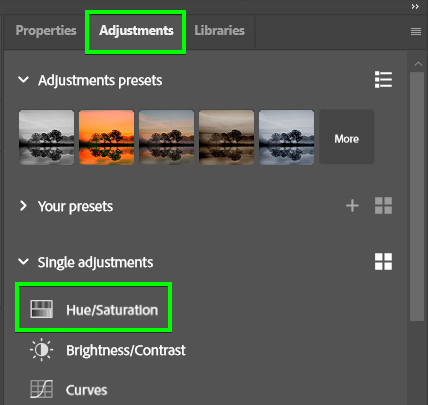
Task: Add a new preset with plus icon
Action: [x=352, y=206]
